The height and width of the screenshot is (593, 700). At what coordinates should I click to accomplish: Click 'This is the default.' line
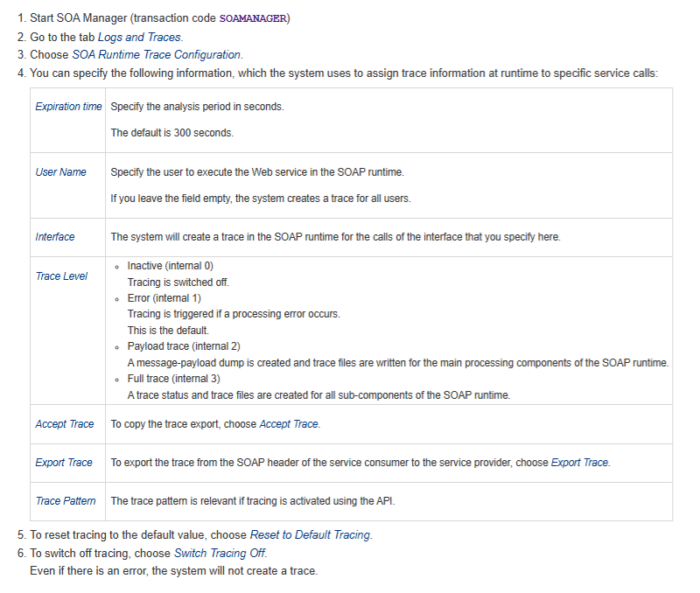click(x=168, y=331)
